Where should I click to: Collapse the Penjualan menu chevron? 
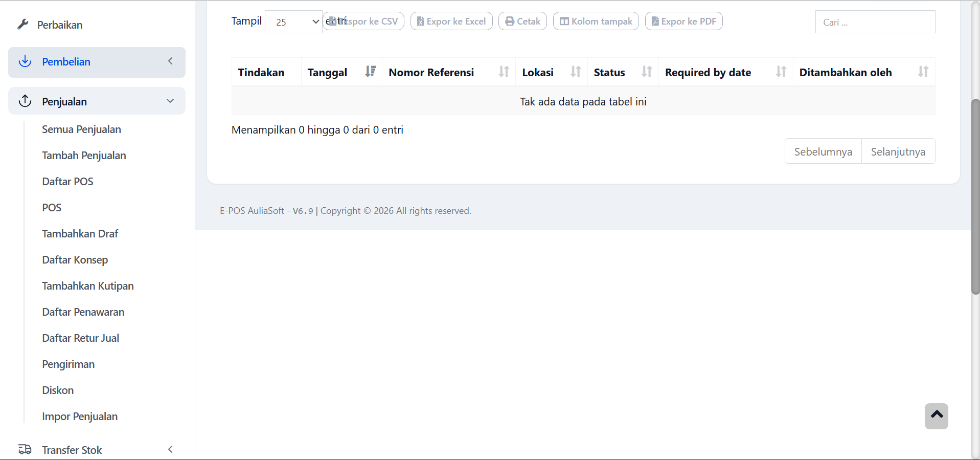point(170,101)
